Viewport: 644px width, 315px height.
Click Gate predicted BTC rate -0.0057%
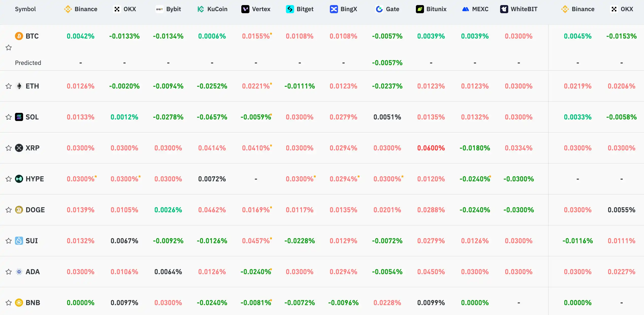point(387,63)
